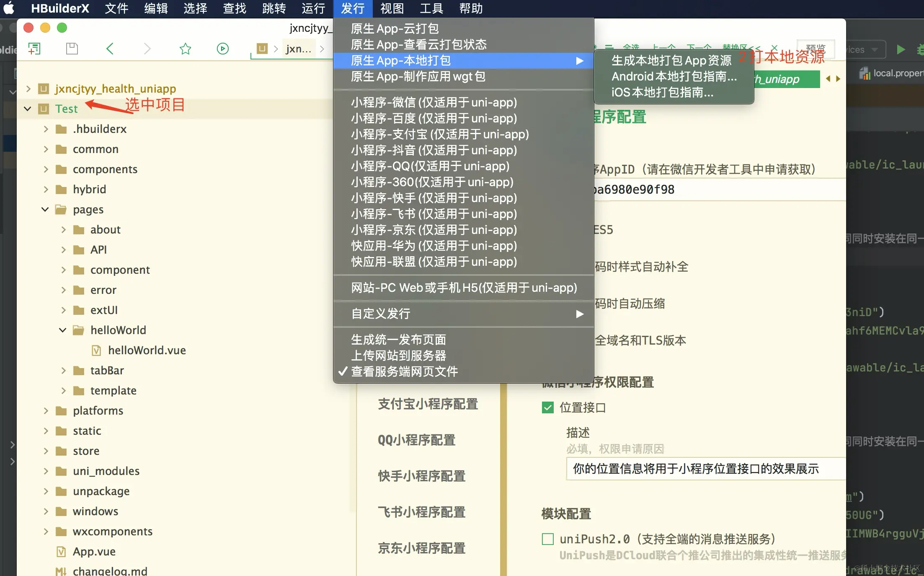The image size is (924, 576).
Task: Open the Apple menu icon
Action: (9, 8)
